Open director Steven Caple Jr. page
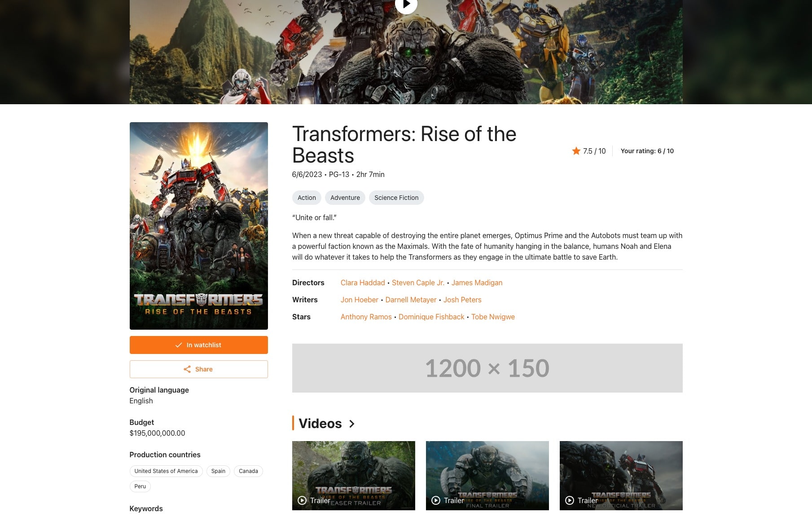The image size is (812, 517). 418,283
